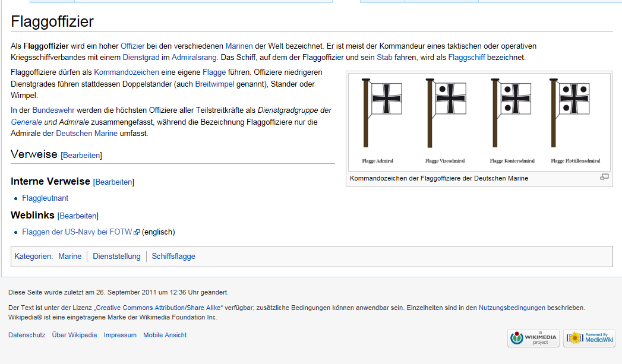Click the Wikimedia project logo

click(x=533, y=338)
